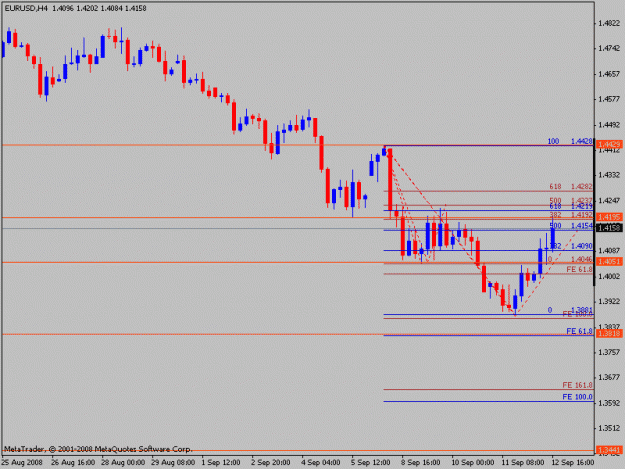The image size is (625, 469).
Task: Select the 1.3677 price axis label
Action: pos(609,377)
